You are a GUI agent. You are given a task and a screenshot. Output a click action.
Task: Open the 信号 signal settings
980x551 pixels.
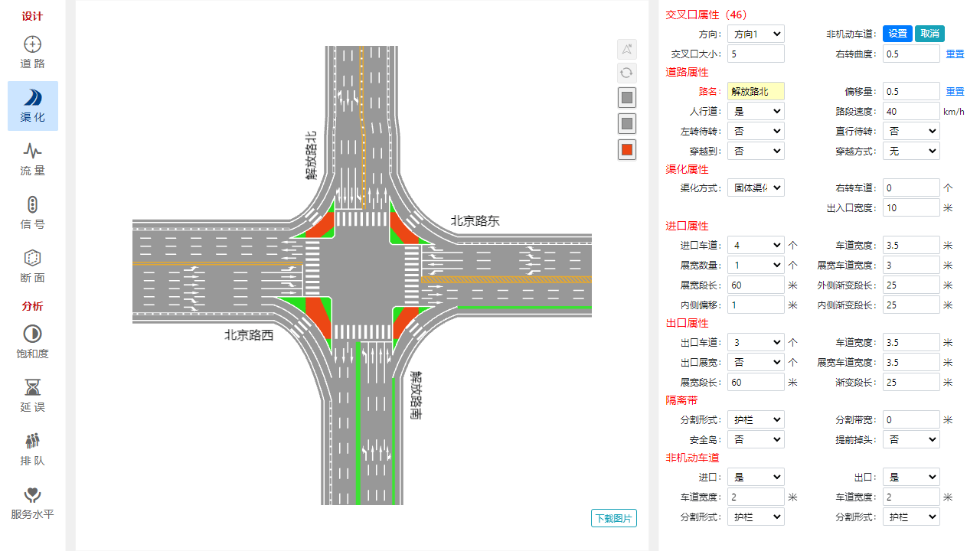(x=33, y=214)
